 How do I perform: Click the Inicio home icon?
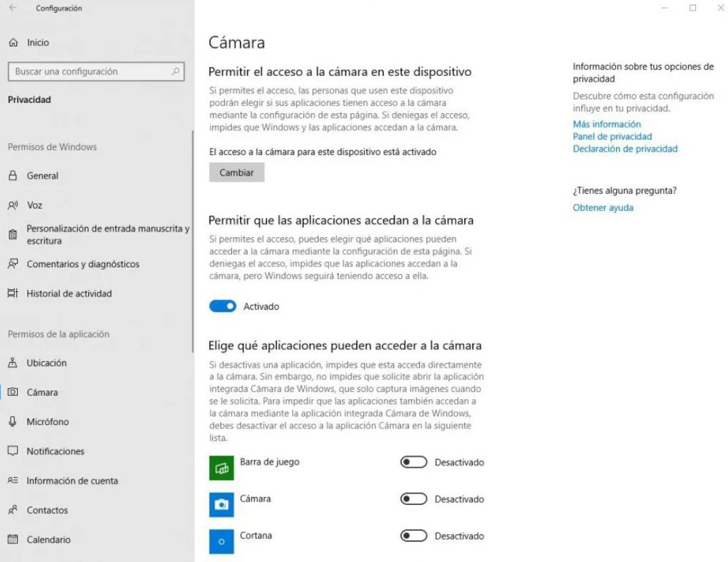pos(14,43)
